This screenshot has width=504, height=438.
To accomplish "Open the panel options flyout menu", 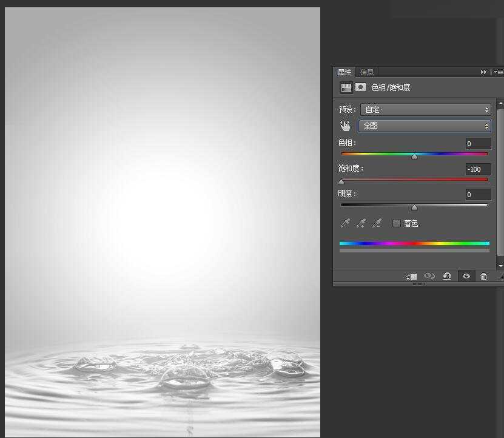I will (499, 72).
